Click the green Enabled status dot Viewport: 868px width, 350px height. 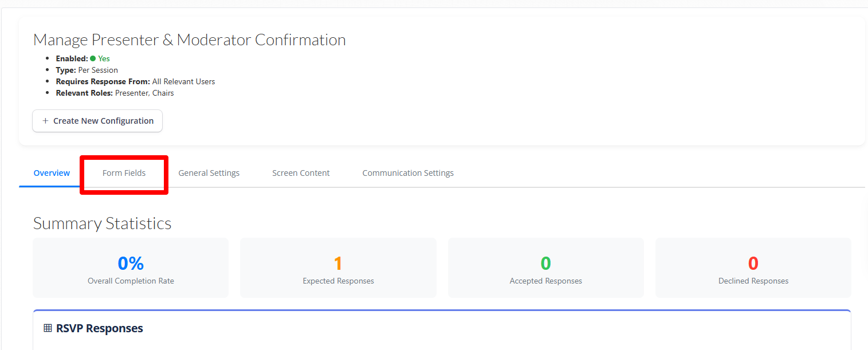point(93,58)
